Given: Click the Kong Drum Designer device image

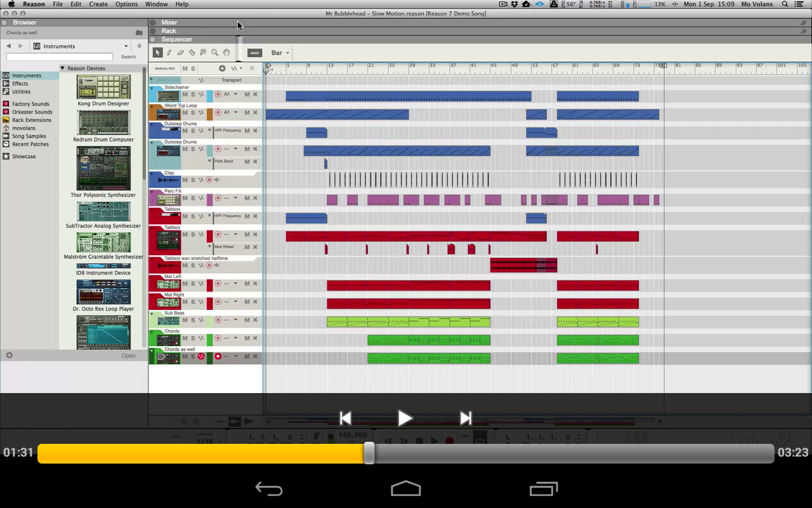Looking at the screenshot, I should (x=103, y=87).
